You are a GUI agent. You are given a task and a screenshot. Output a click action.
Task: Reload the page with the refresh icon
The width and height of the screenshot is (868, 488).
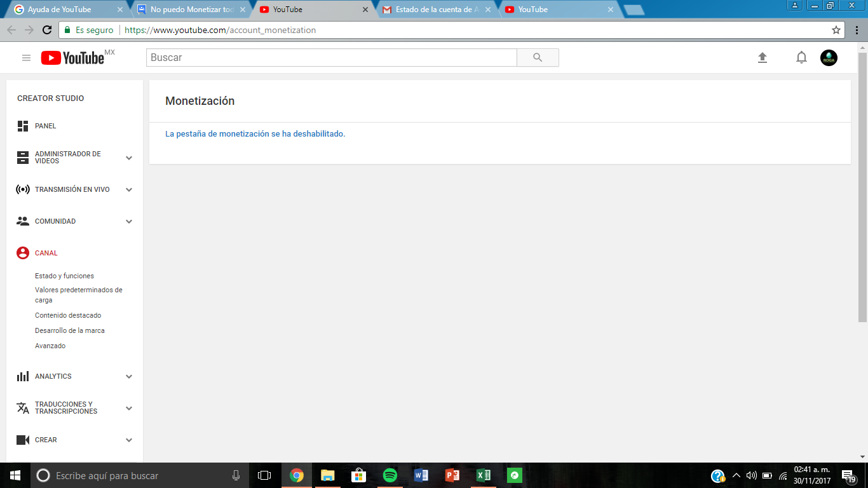[47, 30]
